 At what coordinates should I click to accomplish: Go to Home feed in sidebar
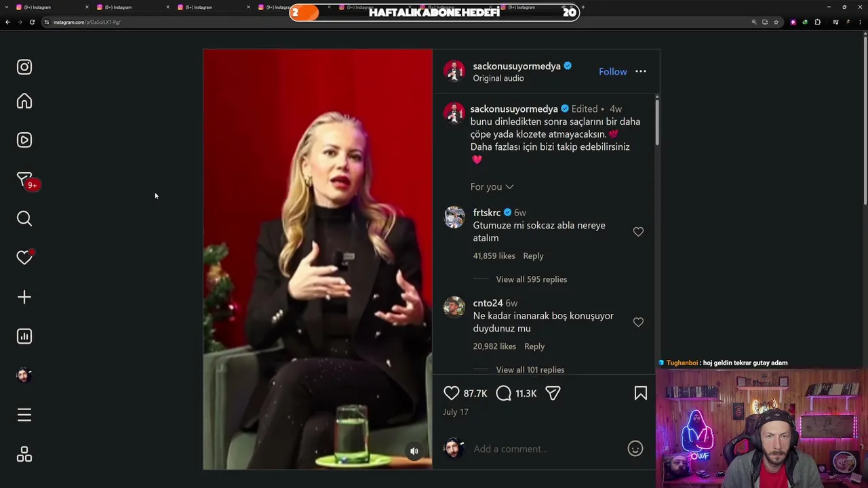[x=24, y=101]
